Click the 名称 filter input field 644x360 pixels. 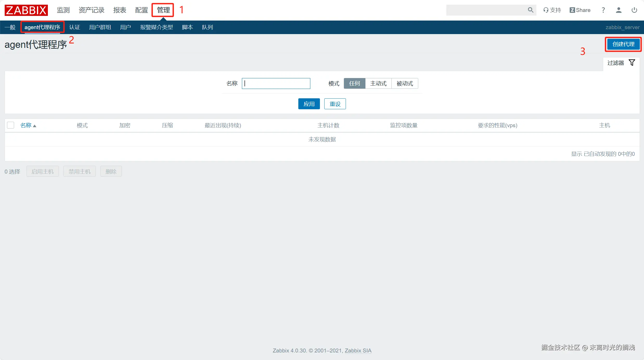tap(276, 83)
